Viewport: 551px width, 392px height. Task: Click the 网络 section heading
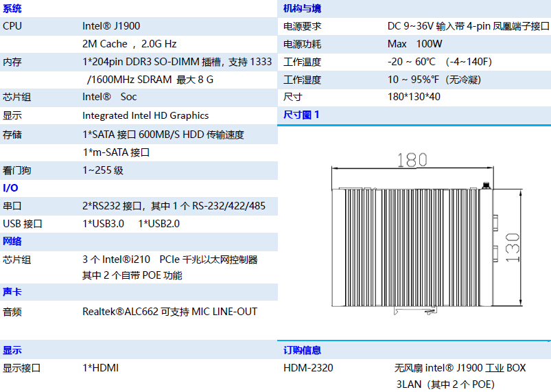pyautogui.click(x=12, y=241)
